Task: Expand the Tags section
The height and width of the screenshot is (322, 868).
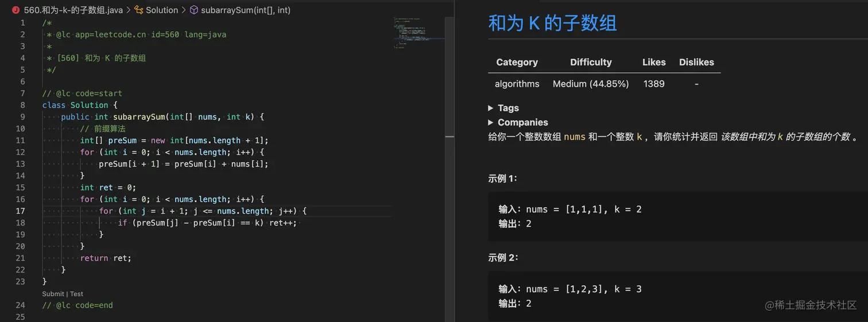Action: (503, 108)
